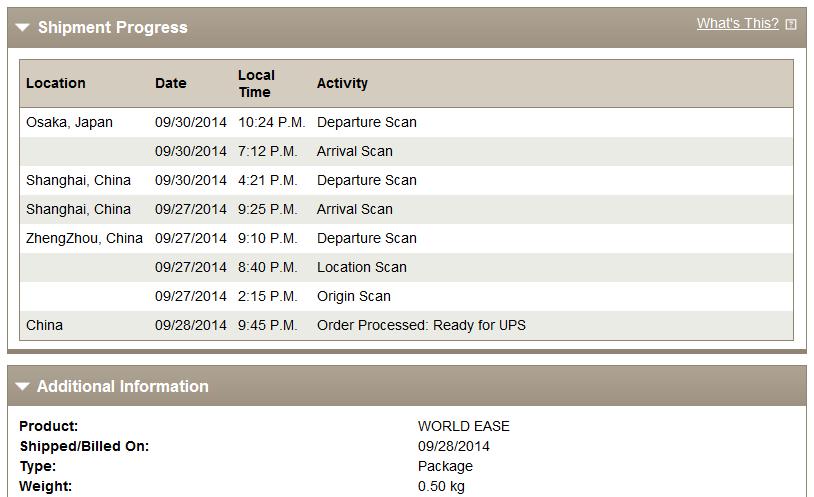Click the Date column header
The image size is (814, 497).
click(x=170, y=83)
